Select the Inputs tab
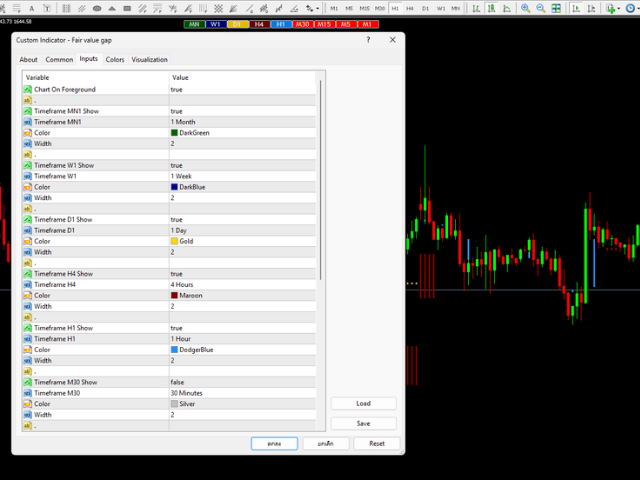Screen dimensions: 640x480 click(89, 59)
